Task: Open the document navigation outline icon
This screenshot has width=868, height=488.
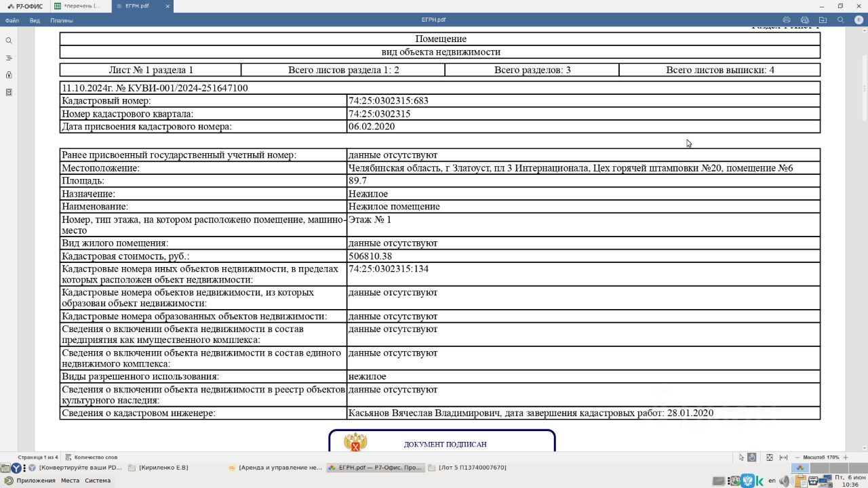Action: point(9,58)
